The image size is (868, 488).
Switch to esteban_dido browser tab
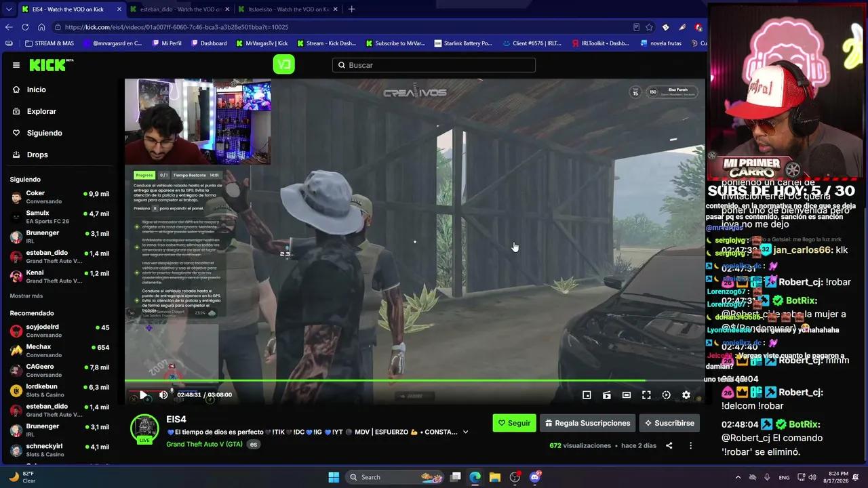click(180, 9)
